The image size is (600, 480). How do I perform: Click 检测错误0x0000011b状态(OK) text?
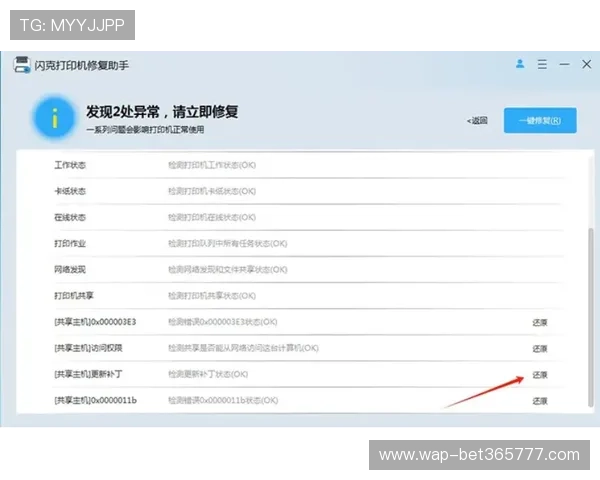223,400
